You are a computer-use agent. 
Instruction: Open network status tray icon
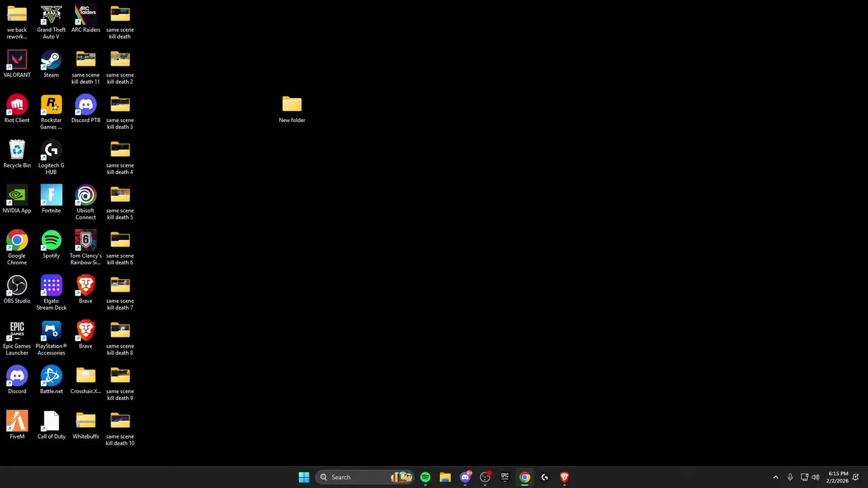click(x=804, y=477)
